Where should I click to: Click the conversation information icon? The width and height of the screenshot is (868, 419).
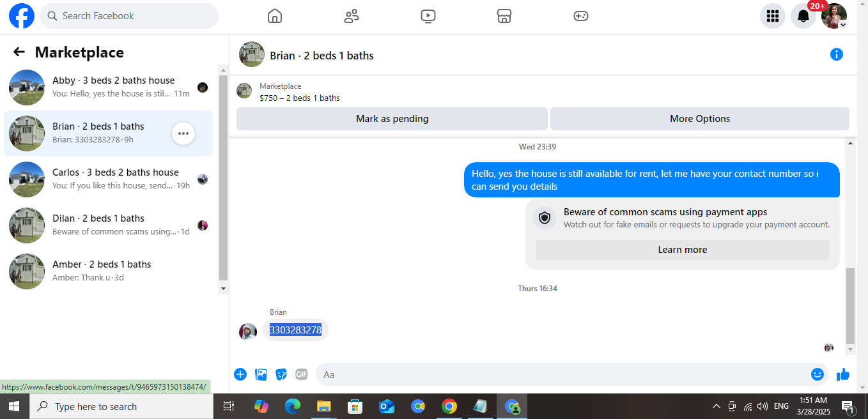coord(837,54)
